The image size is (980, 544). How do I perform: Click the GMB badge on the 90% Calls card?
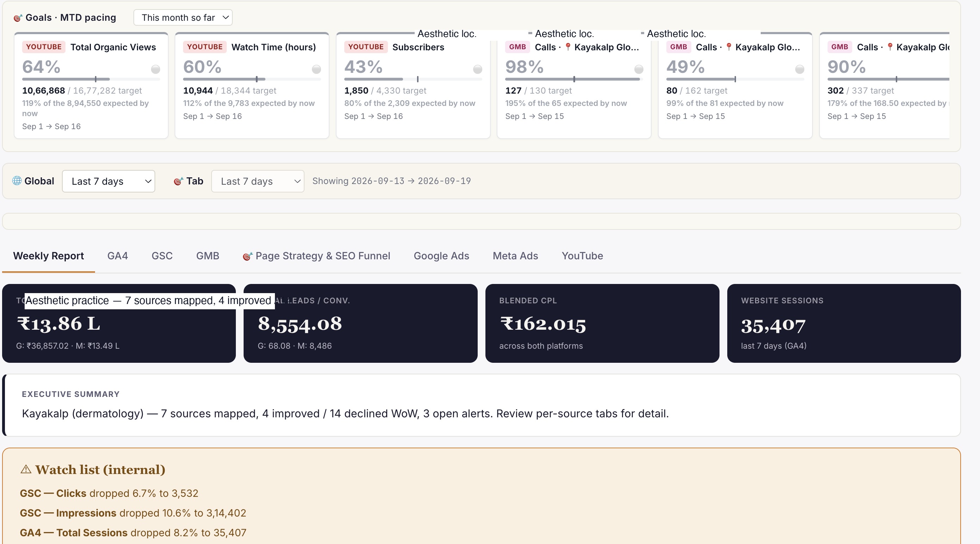[x=840, y=47]
